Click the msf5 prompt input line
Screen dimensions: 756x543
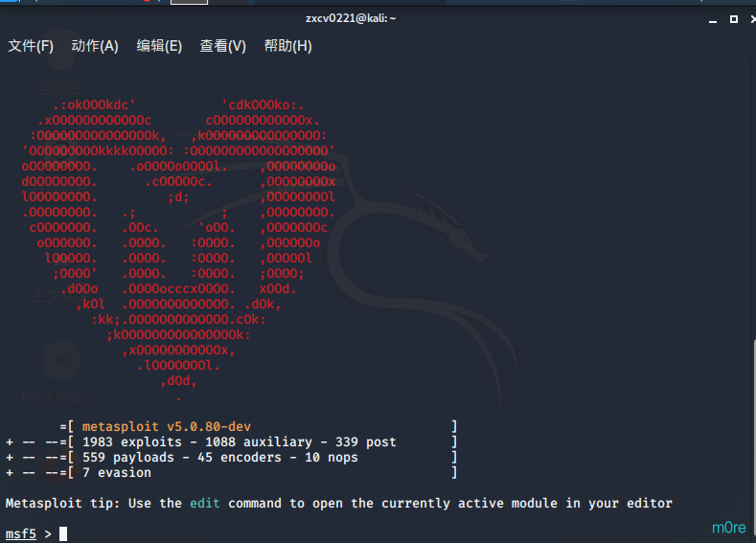(378, 533)
